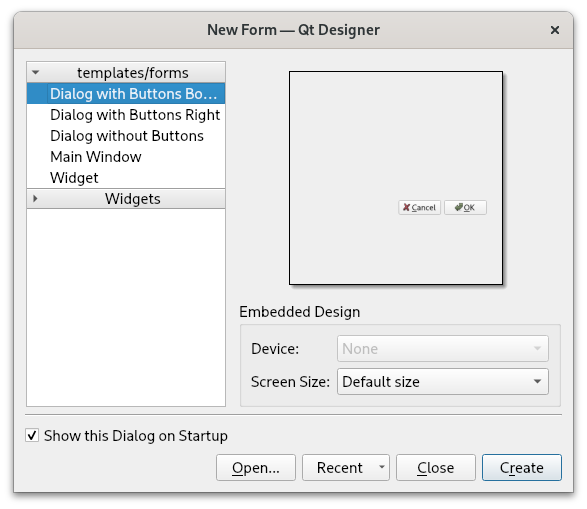Select Dialog without Buttons template
This screenshot has height=509, width=587.
tap(126, 136)
